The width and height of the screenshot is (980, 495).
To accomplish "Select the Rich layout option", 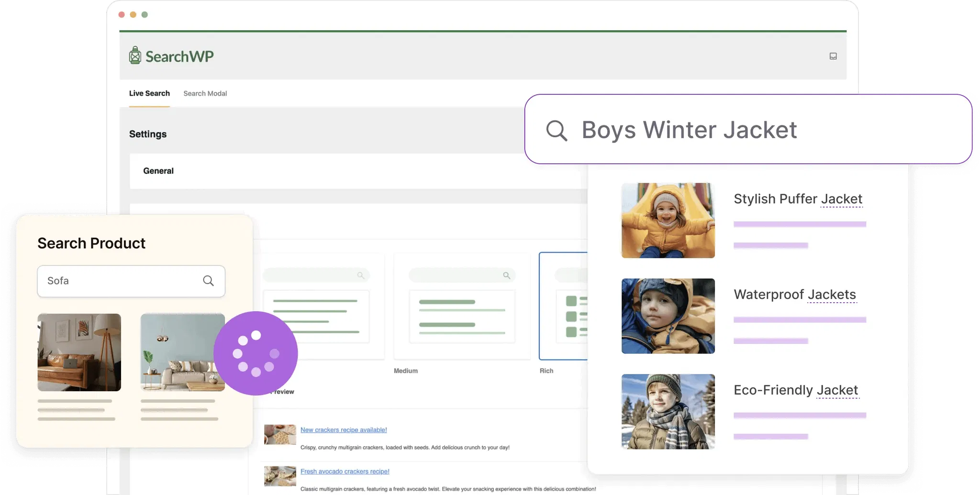I will pos(563,306).
